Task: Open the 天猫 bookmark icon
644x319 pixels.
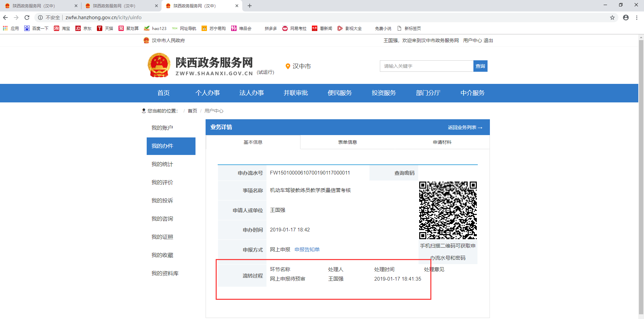Action: point(99,28)
